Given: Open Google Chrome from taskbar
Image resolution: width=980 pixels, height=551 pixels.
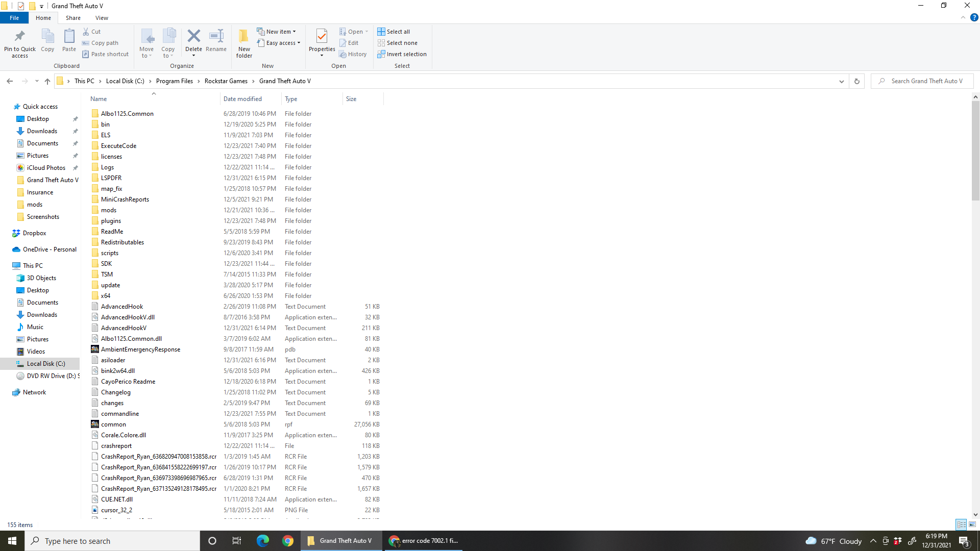Looking at the screenshot, I should click(x=288, y=541).
